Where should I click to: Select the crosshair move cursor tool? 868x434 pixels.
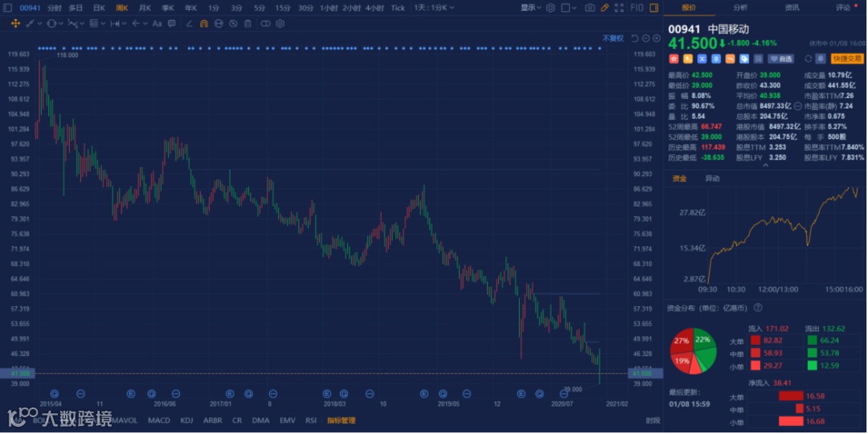tap(15, 24)
